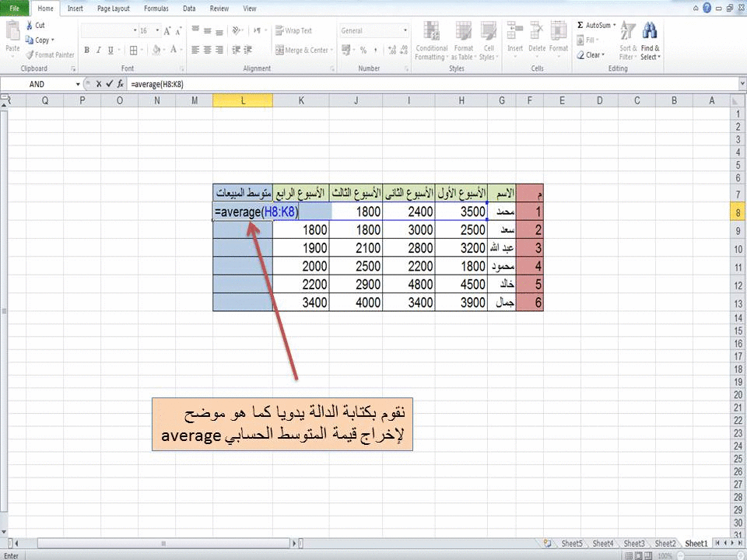Select the Format Painter brush
Viewport: 747px width, 560px height.
pos(30,54)
